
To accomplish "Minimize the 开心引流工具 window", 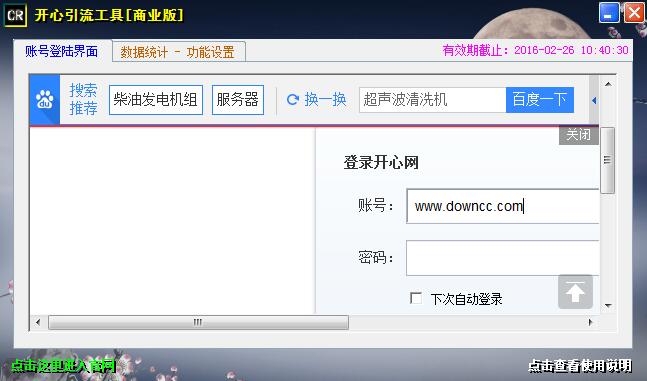I will tap(609, 13).
